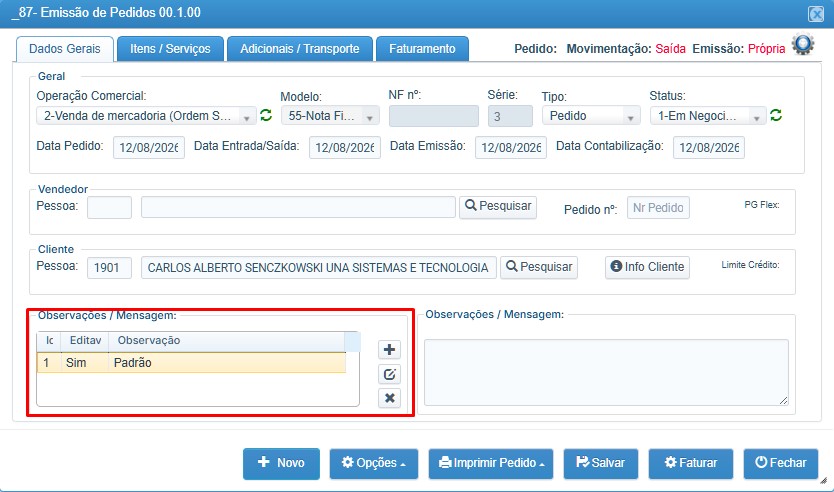
Task: Switch to the Faturamento tab
Action: point(422,49)
